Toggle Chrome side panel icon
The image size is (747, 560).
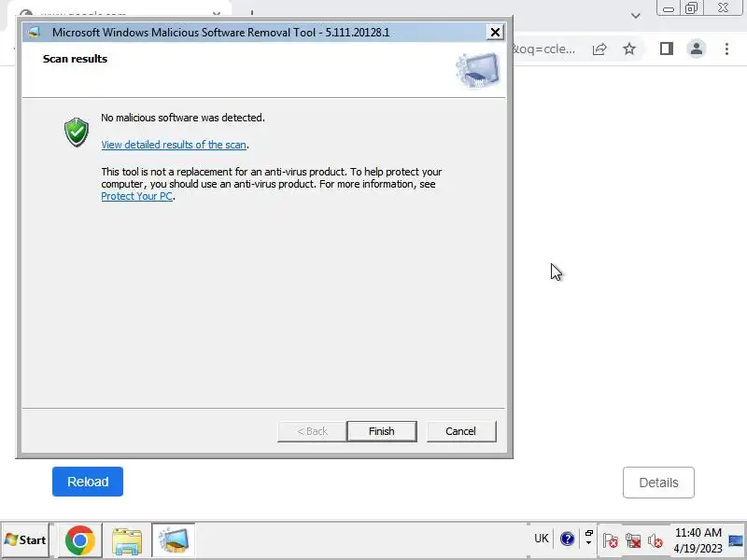click(x=667, y=49)
